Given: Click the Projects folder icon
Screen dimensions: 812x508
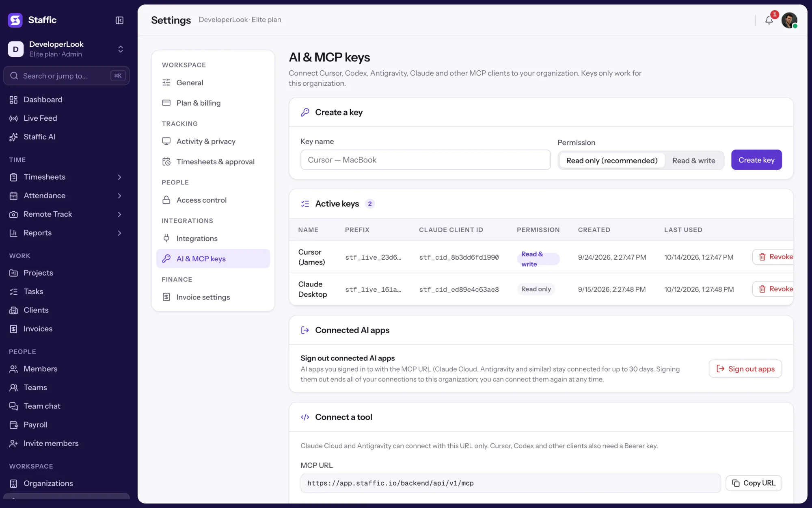Looking at the screenshot, I should [x=13, y=273].
